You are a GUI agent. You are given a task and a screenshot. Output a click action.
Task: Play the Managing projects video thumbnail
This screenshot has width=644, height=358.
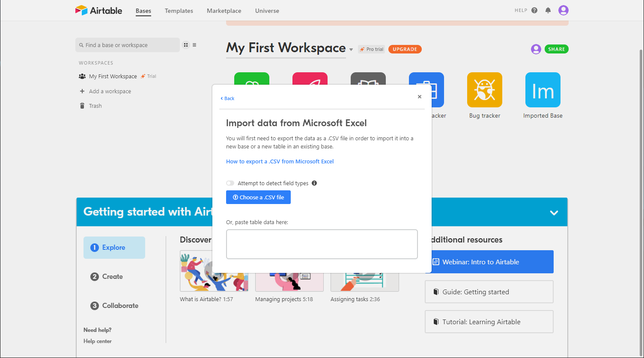click(289, 282)
